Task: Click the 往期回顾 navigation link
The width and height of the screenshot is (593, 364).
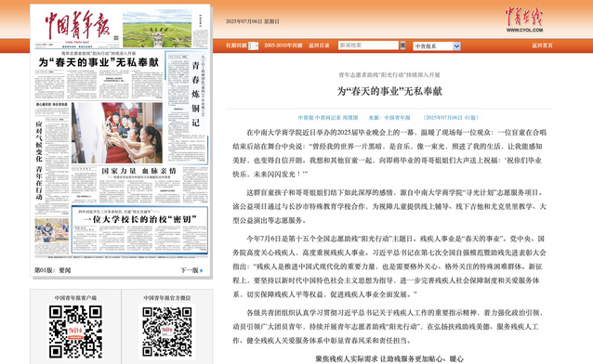Action: pos(236,45)
